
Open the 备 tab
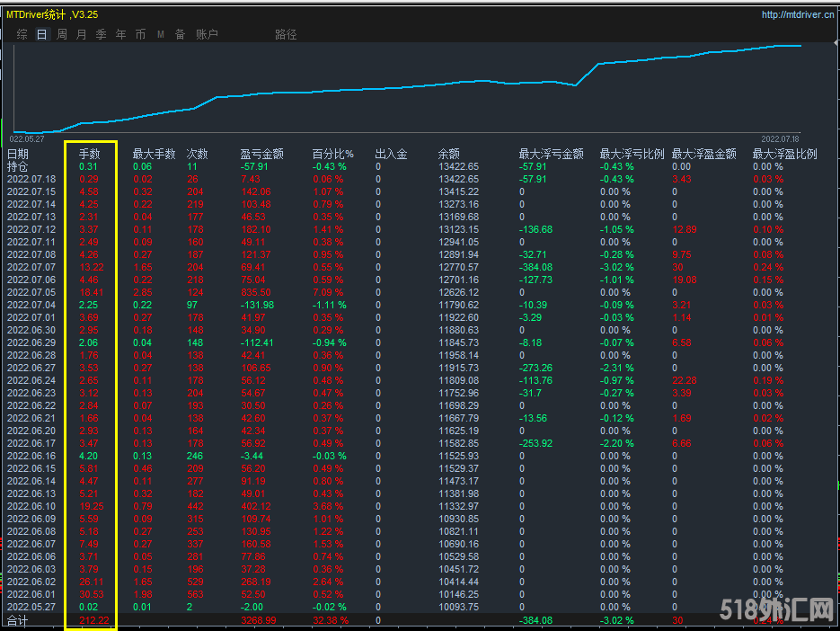pos(180,35)
